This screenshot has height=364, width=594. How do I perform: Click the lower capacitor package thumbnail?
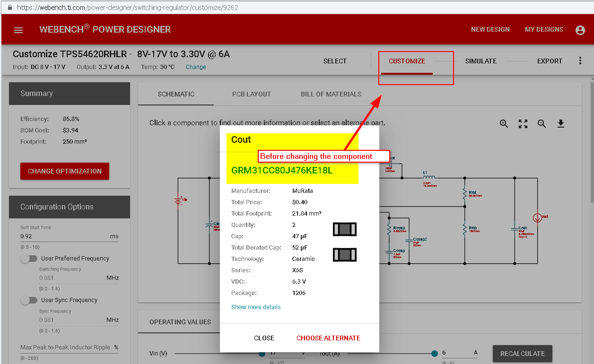tap(345, 255)
